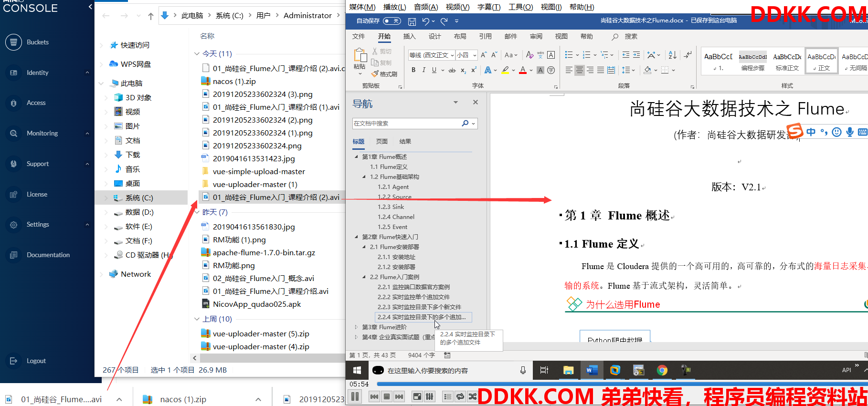Toggle character shading gray A button
Image resolution: width=868 pixels, height=406 pixels.
(540, 70)
